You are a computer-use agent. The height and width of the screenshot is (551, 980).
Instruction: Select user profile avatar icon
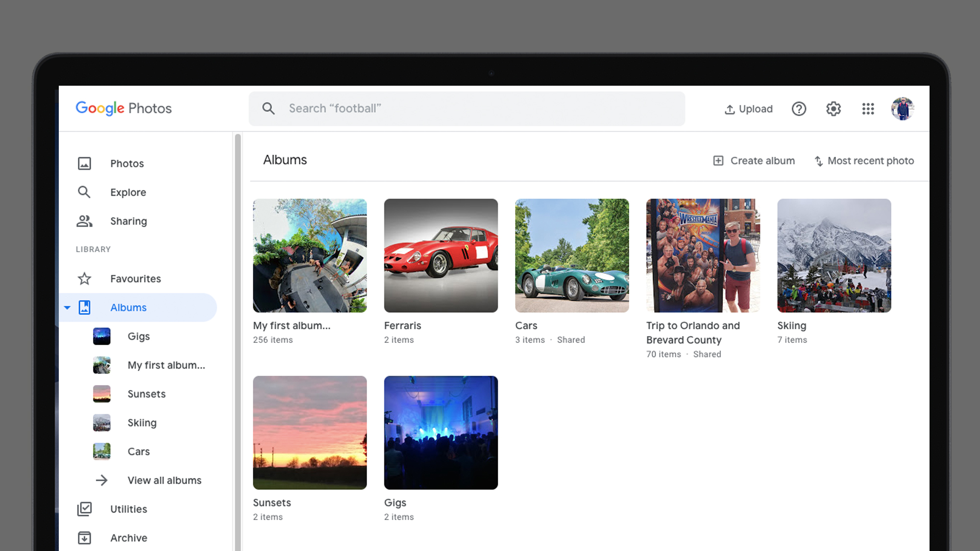click(903, 108)
